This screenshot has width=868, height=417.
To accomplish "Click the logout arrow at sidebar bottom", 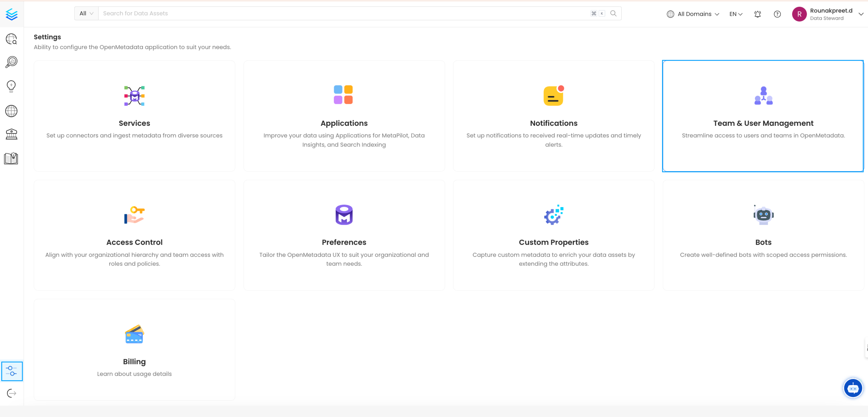I will click(11, 393).
